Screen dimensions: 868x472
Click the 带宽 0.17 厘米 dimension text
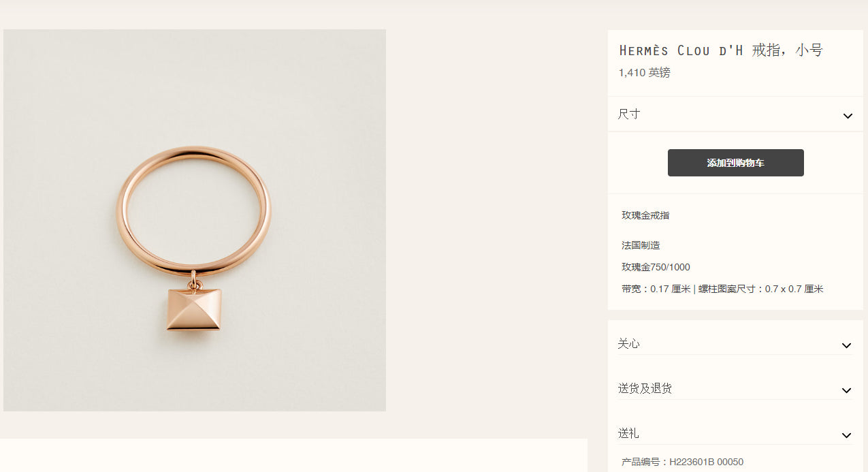(656, 289)
